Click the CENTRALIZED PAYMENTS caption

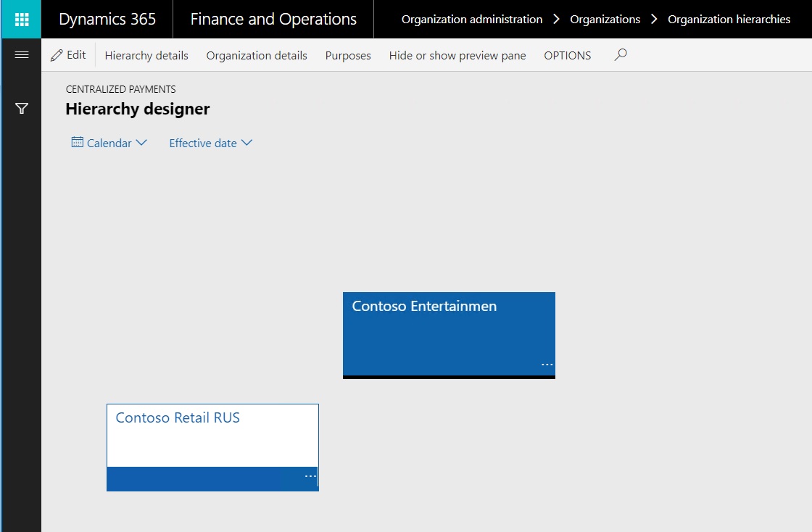pyautogui.click(x=120, y=89)
